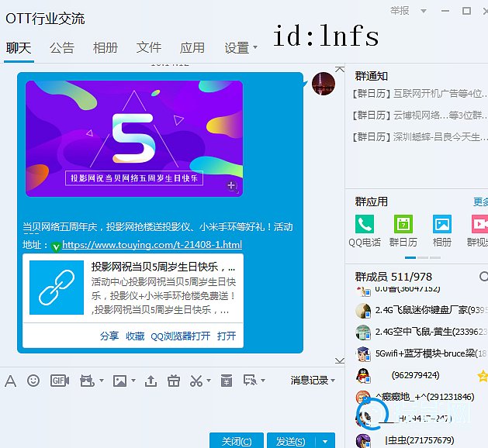488x448 pixels.
Task: Click QQ浏览器打开 on the link card
Action: (x=181, y=336)
